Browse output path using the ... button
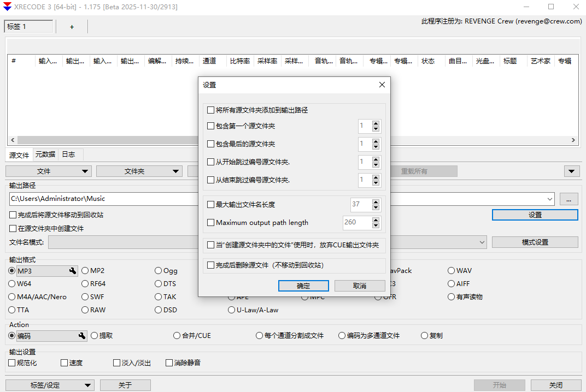 click(569, 199)
